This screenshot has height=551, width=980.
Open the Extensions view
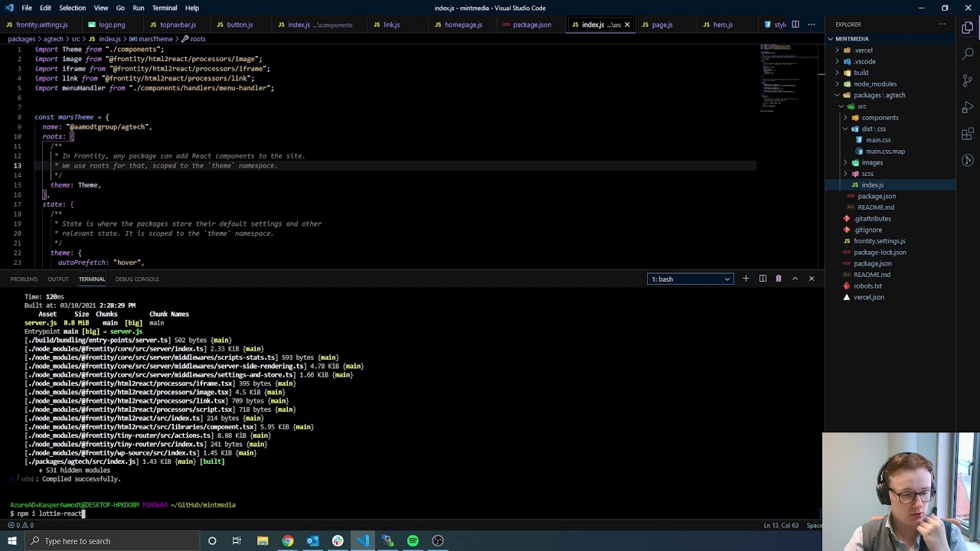click(x=969, y=134)
